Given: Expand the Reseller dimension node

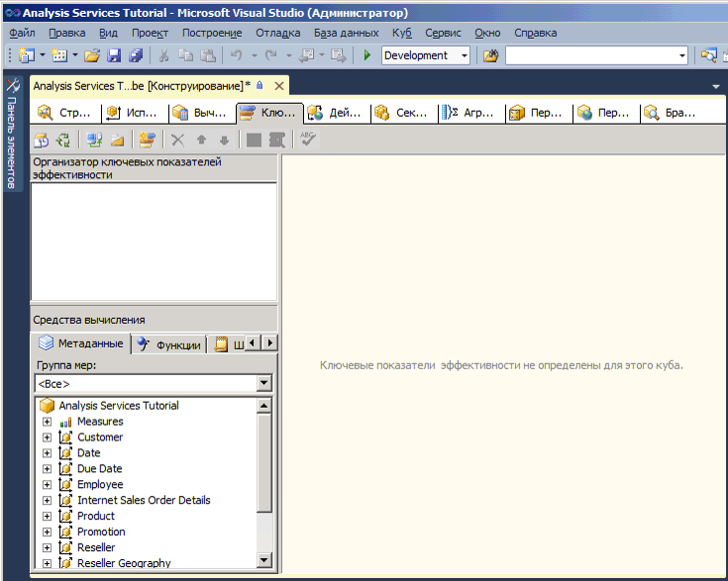Looking at the screenshot, I should (x=47, y=548).
